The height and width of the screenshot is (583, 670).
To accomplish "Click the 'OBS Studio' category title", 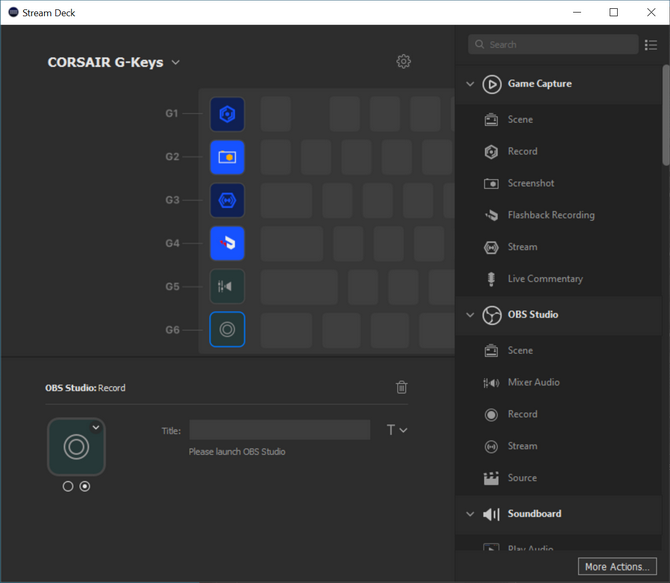I will (533, 315).
